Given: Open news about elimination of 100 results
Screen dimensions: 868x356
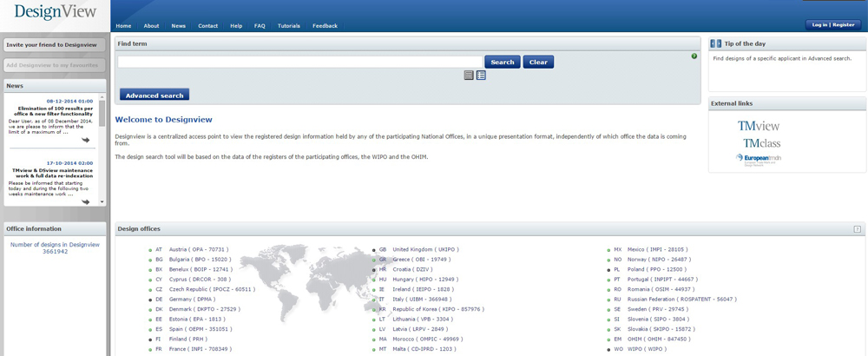Looking at the screenshot, I should point(54,111).
